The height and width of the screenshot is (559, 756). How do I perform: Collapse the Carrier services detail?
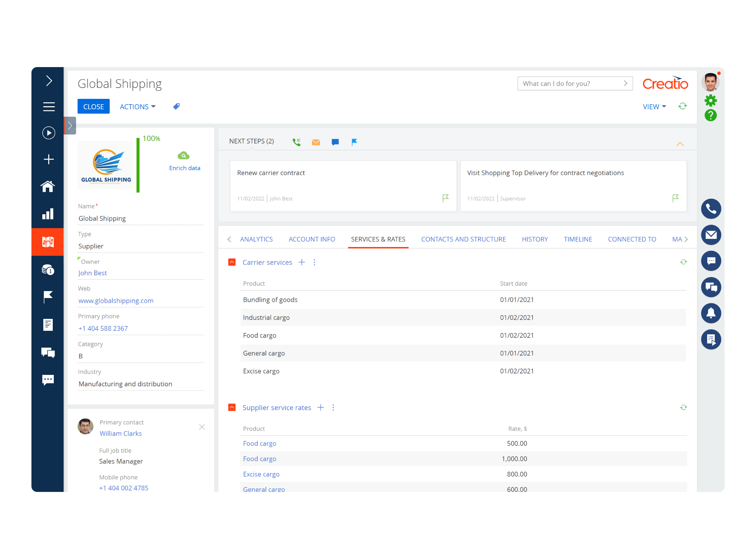tap(232, 262)
